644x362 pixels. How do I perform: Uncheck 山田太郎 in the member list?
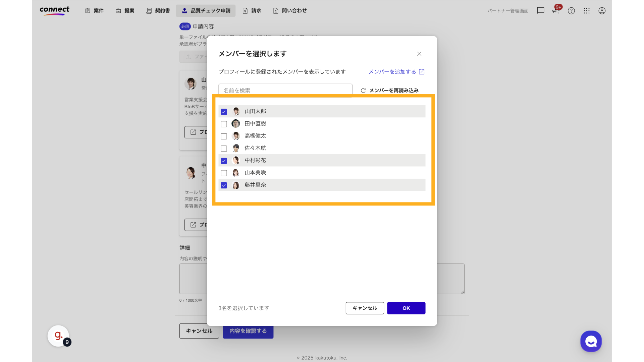224,112
